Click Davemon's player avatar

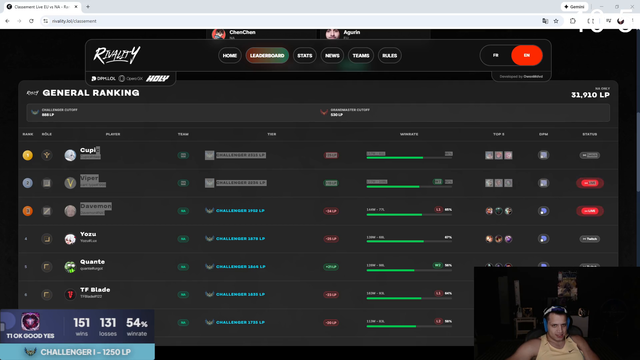coord(70,211)
